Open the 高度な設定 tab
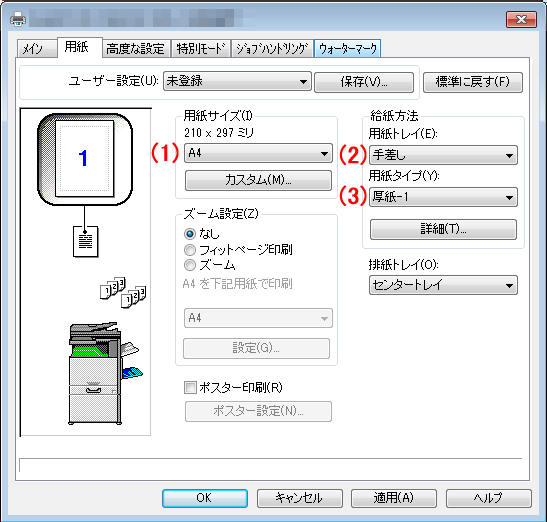This screenshot has width=547, height=522. click(136, 49)
